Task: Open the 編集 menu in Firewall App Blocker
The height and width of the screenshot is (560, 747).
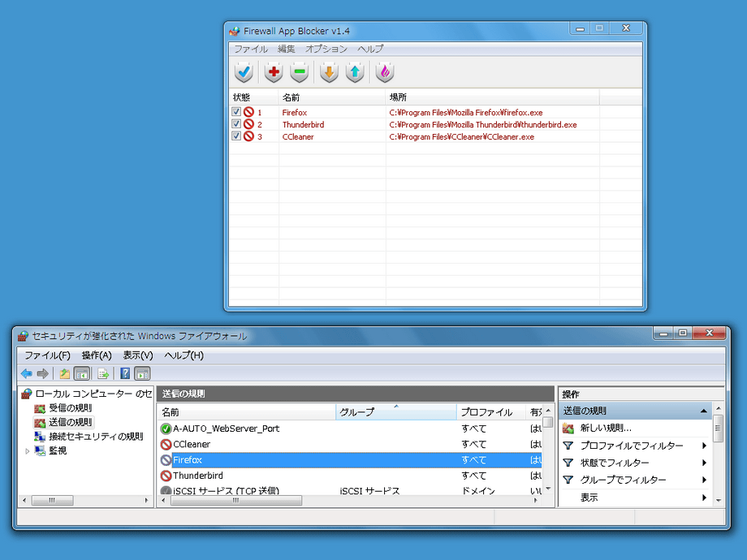Action: [287, 49]
